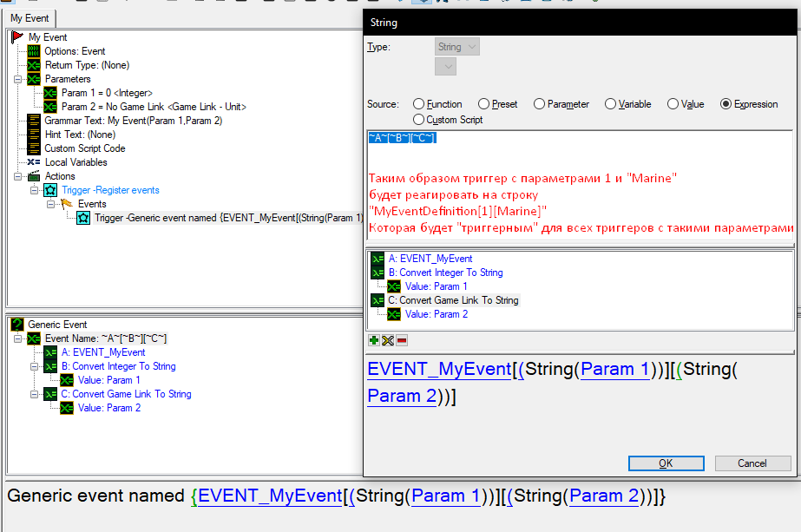Click the icon for Param 2 = No Game Link
The height and width of the screenshot is (532, 801).
pyautogui.click(x=50, y=106)
